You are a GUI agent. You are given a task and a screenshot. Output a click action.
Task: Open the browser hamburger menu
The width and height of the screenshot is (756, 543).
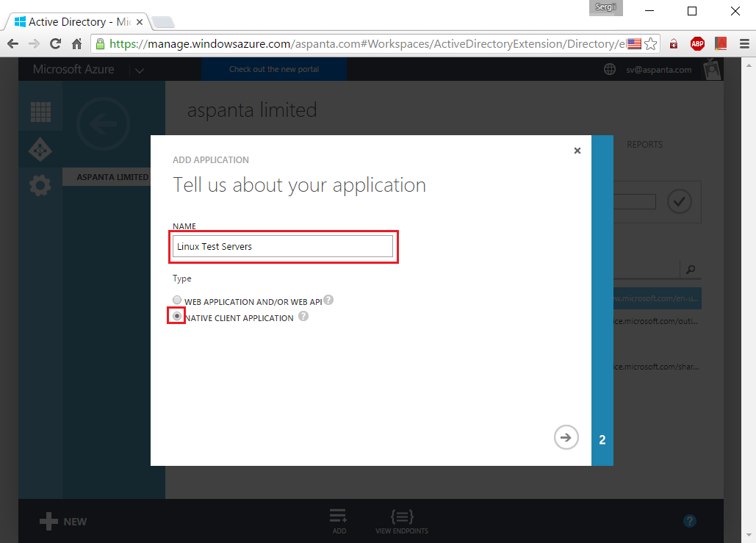(745, 43)
